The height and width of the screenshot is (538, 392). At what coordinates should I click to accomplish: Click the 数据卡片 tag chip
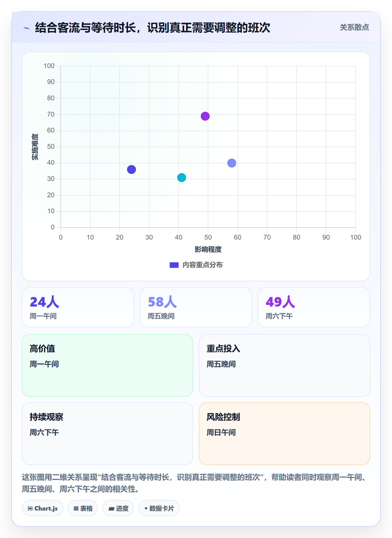click(x=159, y=508)
